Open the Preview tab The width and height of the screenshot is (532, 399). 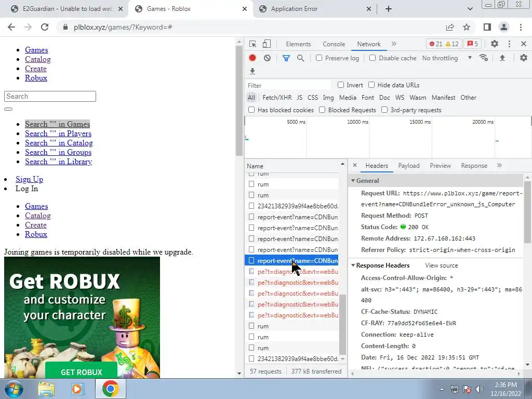pos(441,166)
